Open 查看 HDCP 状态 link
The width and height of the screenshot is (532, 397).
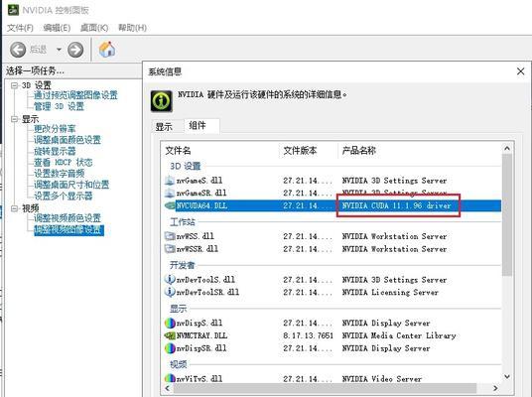coord(63,162)
